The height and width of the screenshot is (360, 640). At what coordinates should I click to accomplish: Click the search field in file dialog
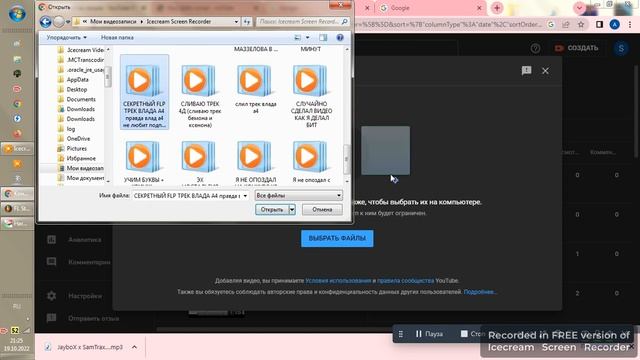coord(302,22)
